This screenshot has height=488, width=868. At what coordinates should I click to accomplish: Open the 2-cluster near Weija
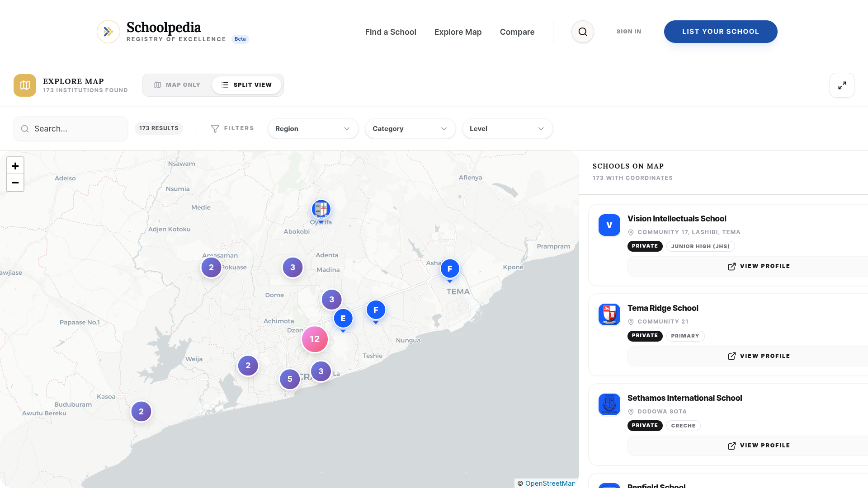[248, 366]
